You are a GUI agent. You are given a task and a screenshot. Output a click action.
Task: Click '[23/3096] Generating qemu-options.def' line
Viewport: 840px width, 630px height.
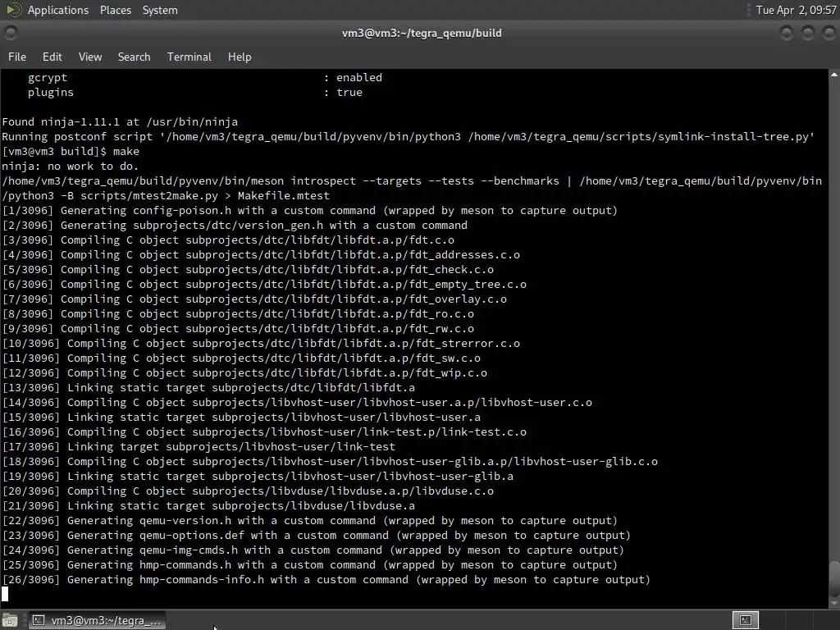[x=316, y=535]
